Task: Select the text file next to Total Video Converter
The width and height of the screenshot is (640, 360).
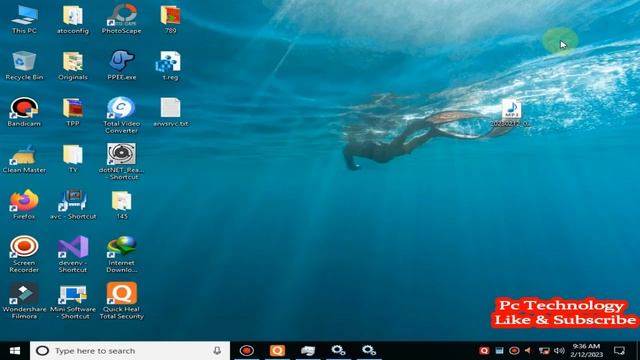Action: click(171, 112)
